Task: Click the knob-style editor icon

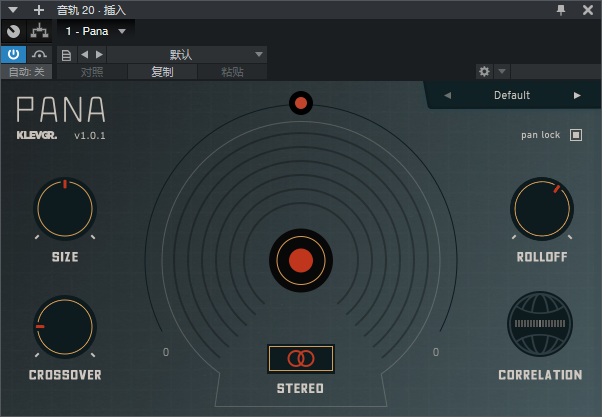Action: [x=13, y=31]
